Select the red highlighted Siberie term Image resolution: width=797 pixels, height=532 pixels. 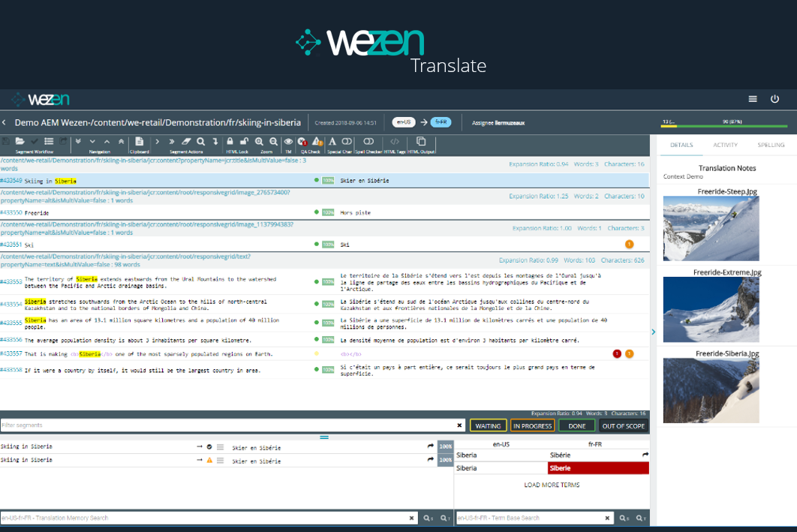click(x=598, y=468)
